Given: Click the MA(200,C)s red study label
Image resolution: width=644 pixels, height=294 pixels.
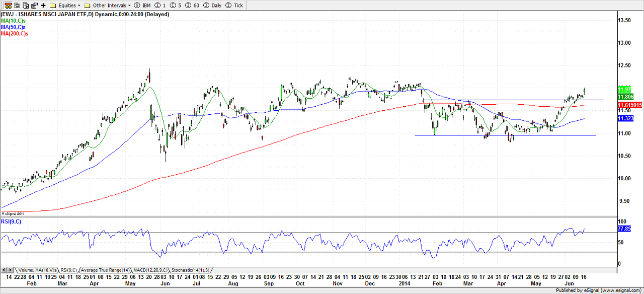Looking at the screenshot, I should (15, 33).
